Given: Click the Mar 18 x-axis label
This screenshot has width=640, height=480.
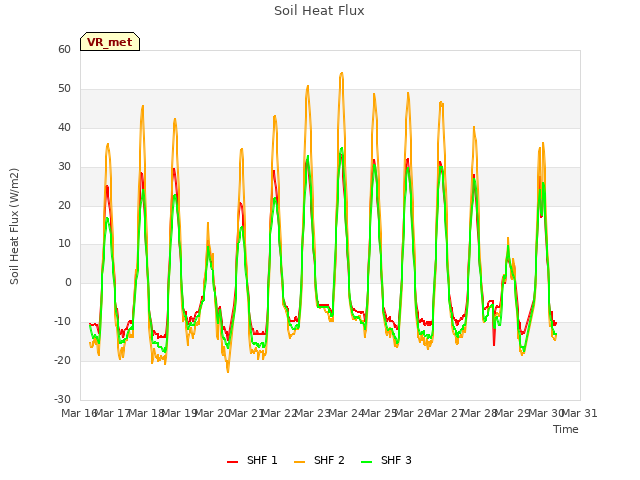Looking at the screenshot, I should tap(146, 413).
